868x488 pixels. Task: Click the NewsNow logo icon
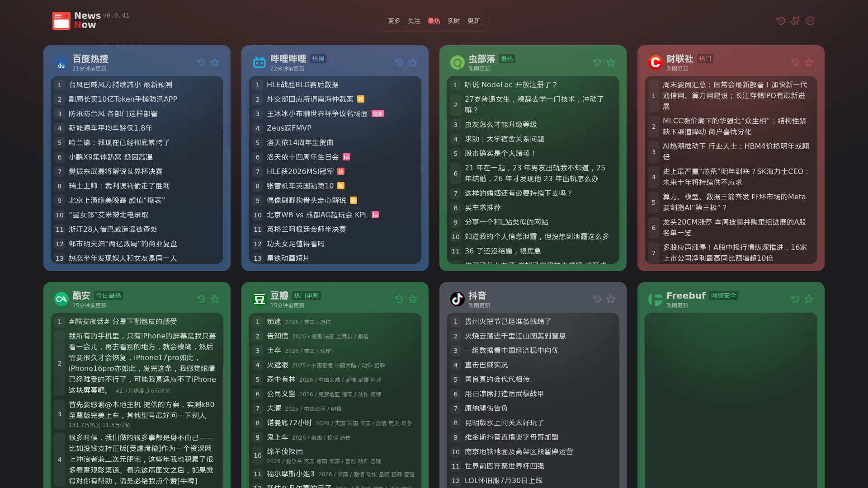61,21
